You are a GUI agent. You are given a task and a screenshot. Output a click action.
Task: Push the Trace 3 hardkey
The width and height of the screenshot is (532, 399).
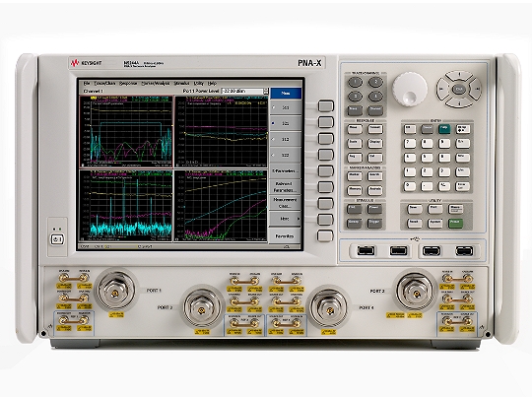(x=356, y=97)
